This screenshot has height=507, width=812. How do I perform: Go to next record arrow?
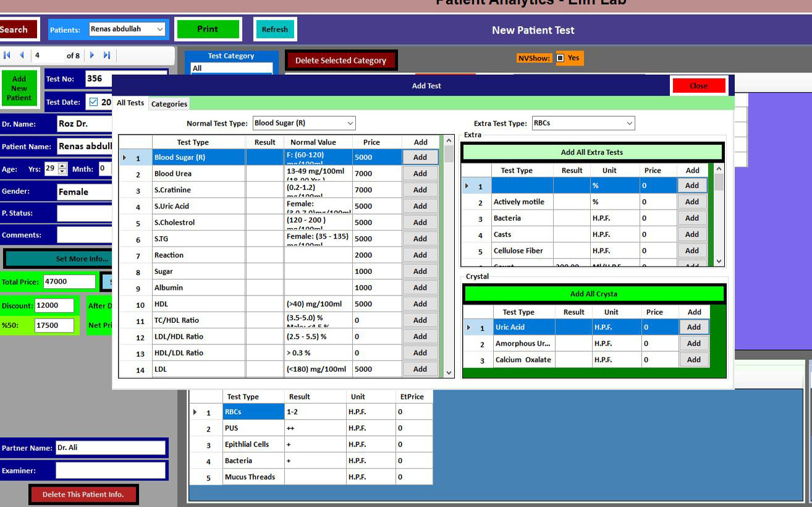click(x=92, y=55)
